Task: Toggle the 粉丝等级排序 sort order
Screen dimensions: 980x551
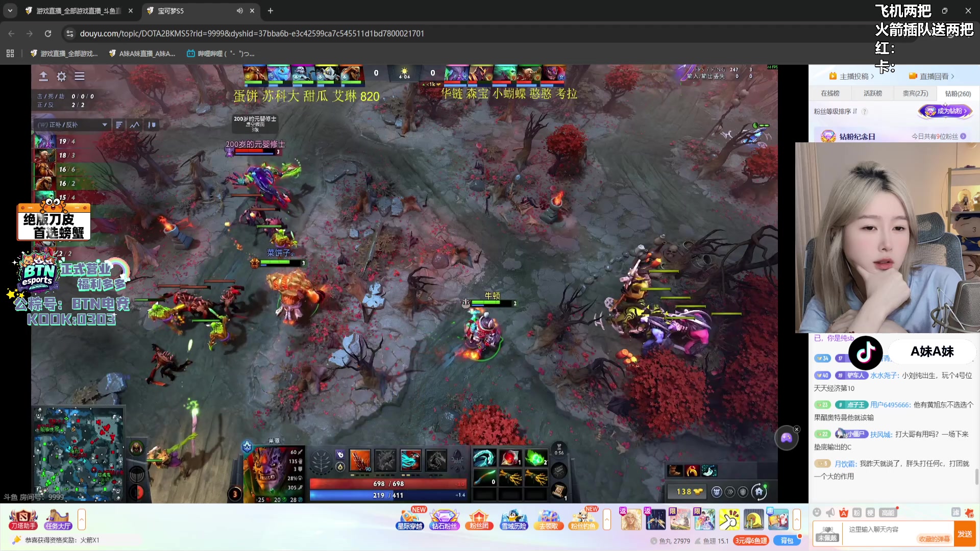Action: (x=836, y=111)
